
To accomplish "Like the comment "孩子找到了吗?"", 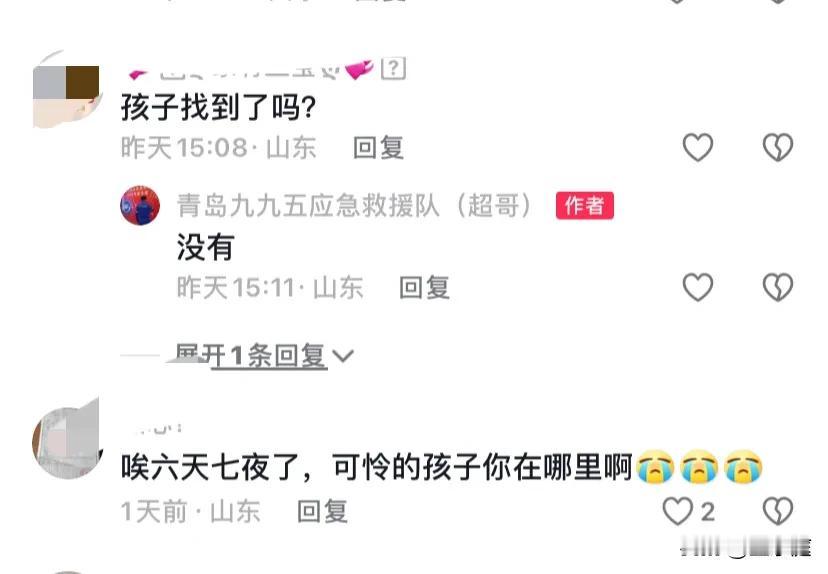I will click(698, 147).
